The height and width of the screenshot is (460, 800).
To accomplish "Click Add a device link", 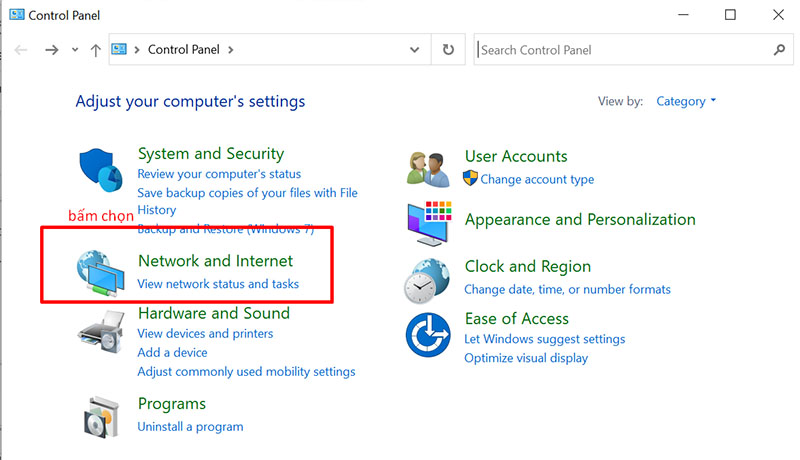I will pos(172,352).
